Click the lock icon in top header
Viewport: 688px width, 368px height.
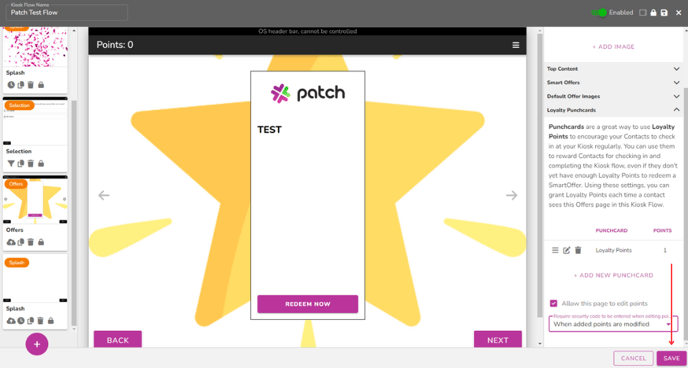point(653,13)
